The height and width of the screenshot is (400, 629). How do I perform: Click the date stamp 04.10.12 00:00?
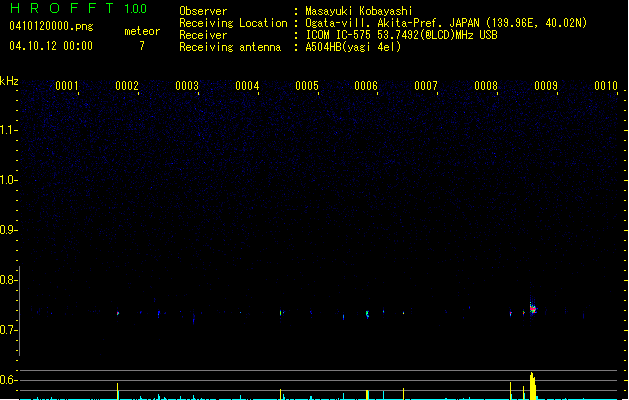click(x=51, y=46)
